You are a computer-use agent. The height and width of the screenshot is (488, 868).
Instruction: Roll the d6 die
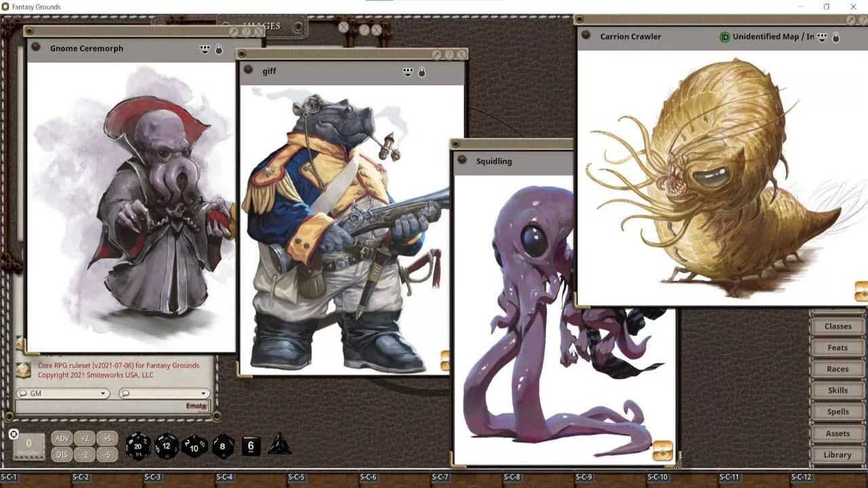pos(251,446)
